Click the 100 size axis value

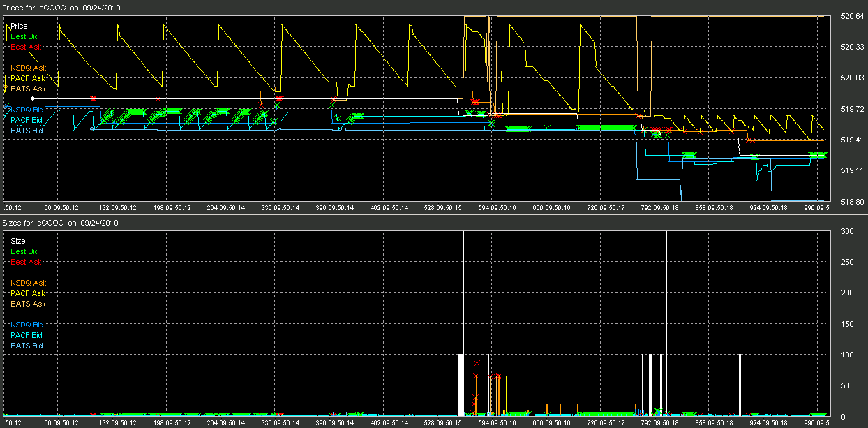pyautogui.click(x=848, y=355)
